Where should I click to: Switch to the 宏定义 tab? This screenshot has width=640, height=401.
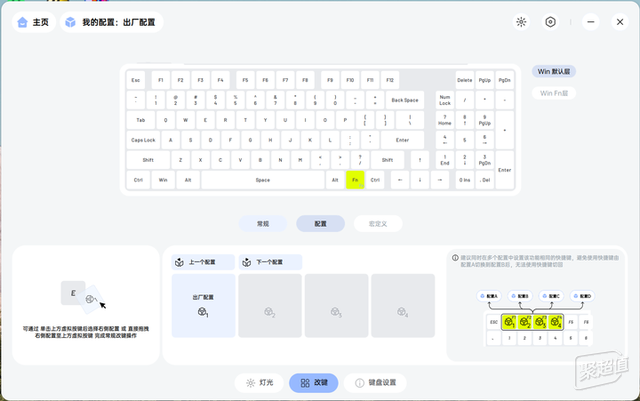[378, 224]
